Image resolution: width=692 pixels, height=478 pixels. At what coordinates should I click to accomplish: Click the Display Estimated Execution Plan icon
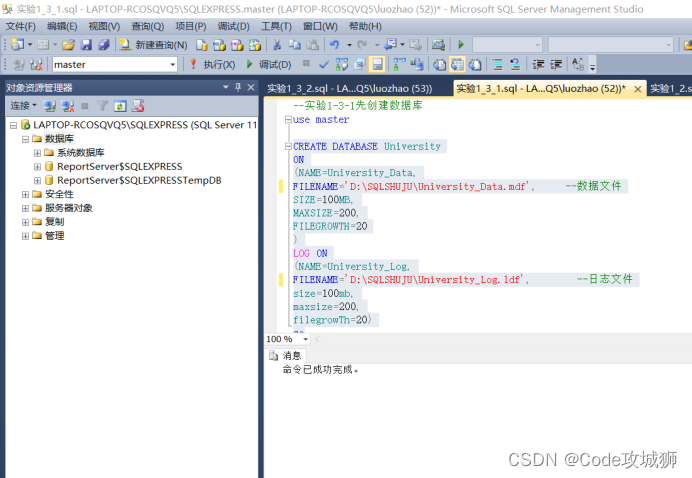click(342, 65)
